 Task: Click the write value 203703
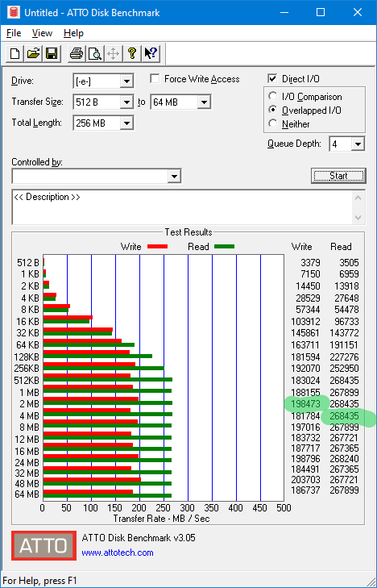point(306,480)
